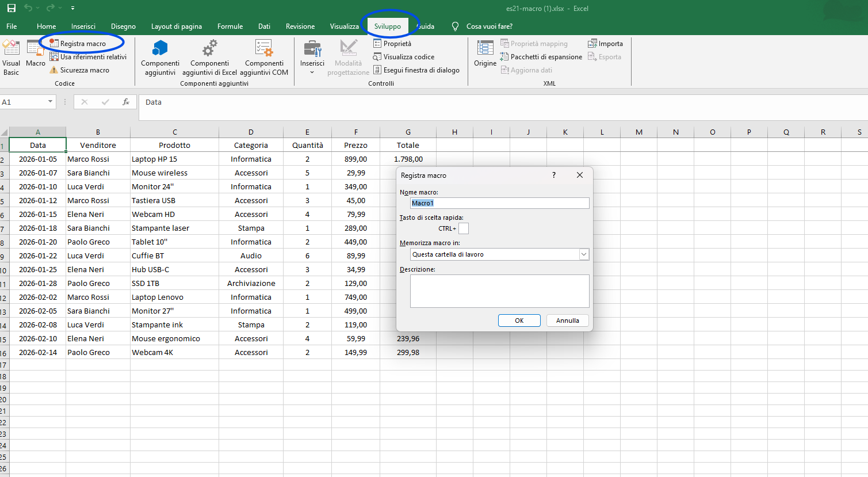Click cell Stampante laser
Image resolution: width=868 pixels, height=477 pixels.
[x=174, y=228]
